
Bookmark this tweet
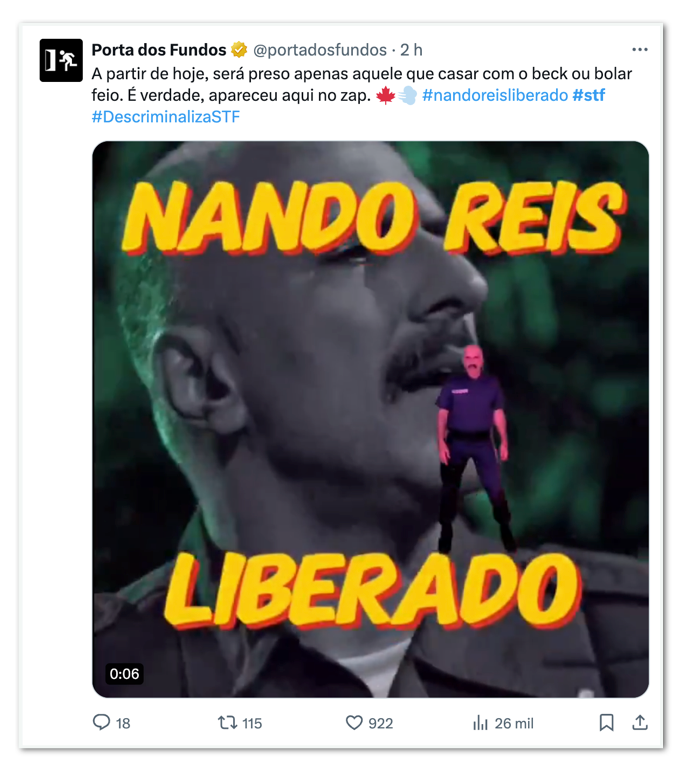(x=606, y=722)
